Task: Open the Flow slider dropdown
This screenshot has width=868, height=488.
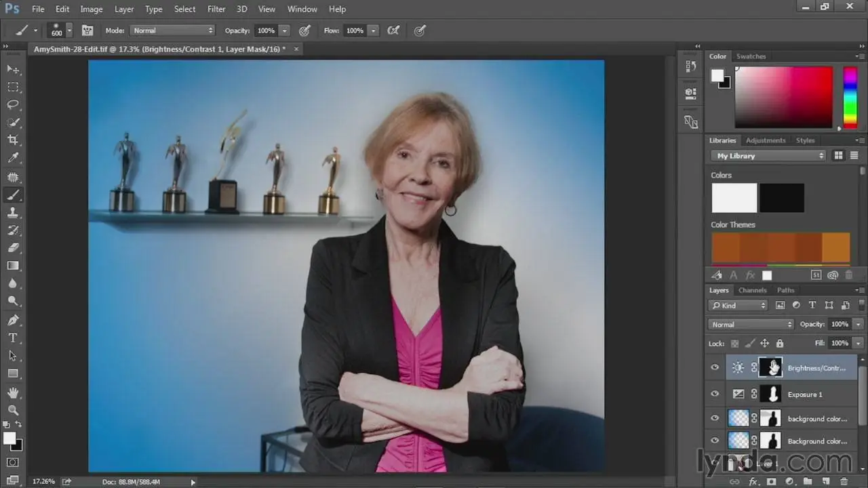Action: 373,30
